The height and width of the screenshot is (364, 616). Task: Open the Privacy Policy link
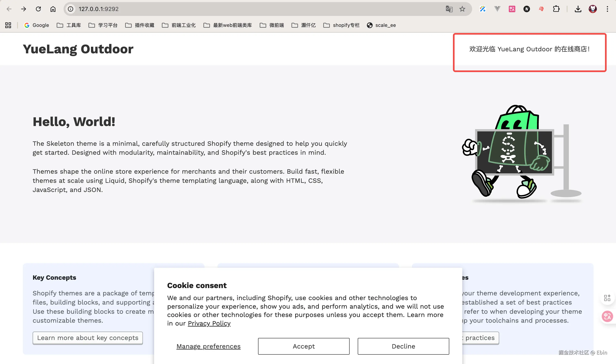(x=209, y=323)
